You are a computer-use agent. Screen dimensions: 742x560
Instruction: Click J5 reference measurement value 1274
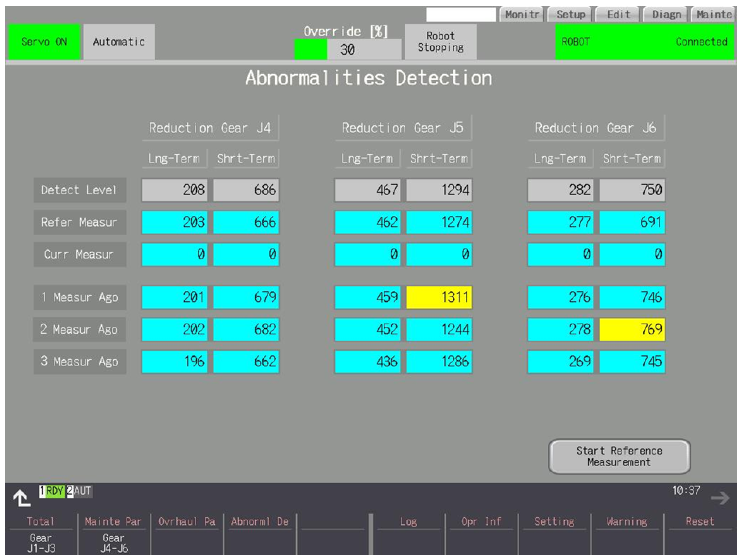[439, 222]
